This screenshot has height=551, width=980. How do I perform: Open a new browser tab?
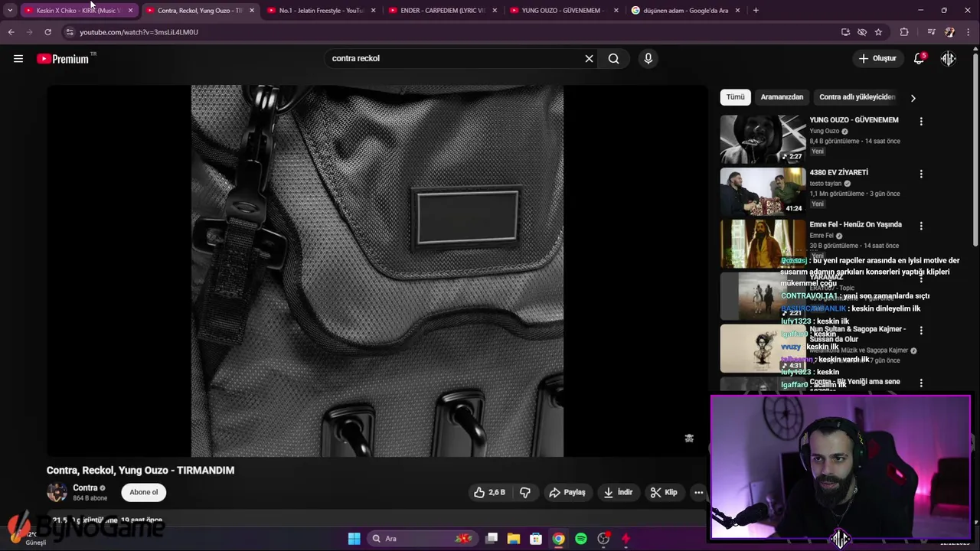(x=756, y=10)
